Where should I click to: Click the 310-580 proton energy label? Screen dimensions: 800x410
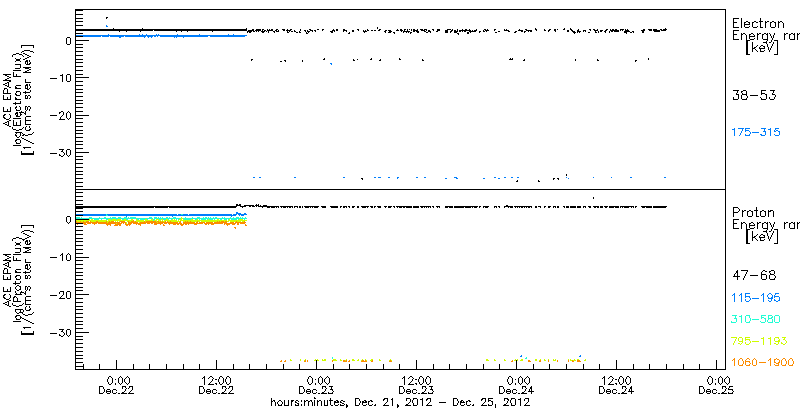pyautogui.click(x=756, y=320)
